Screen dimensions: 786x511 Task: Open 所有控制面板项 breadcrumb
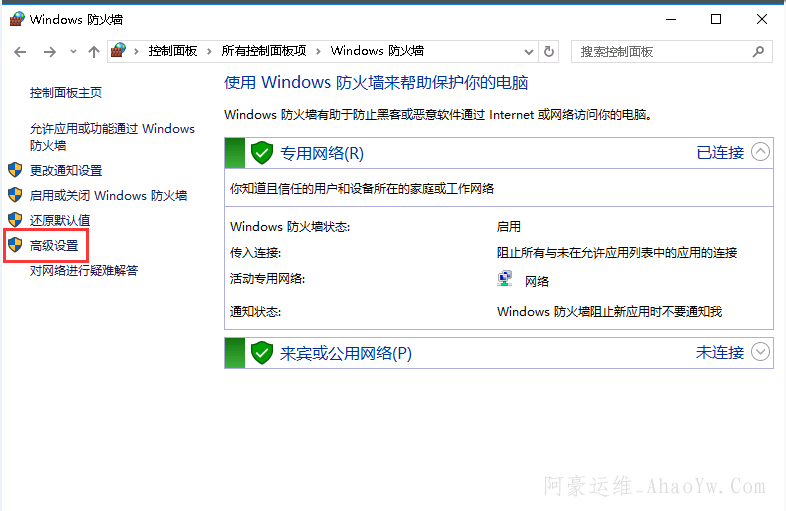point(264,51)
